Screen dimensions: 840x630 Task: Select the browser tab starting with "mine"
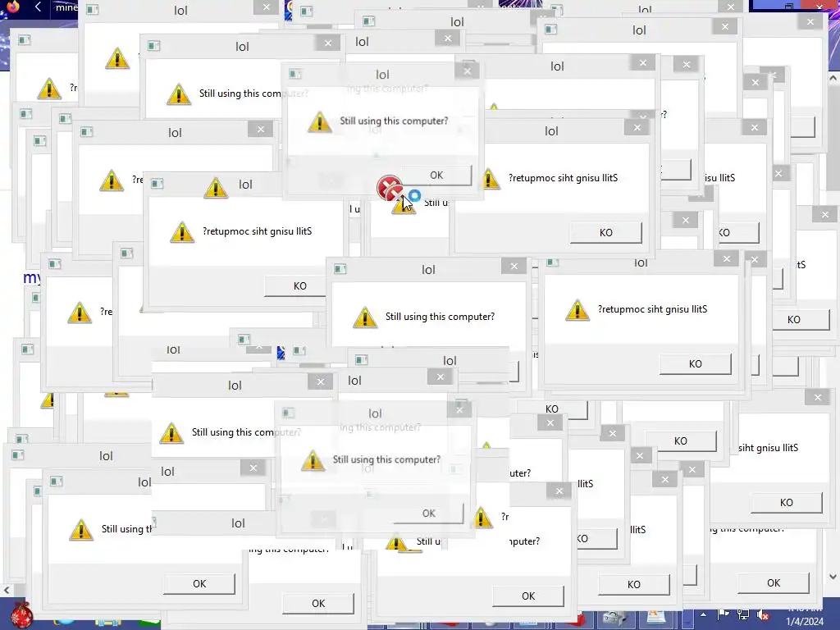66,7
